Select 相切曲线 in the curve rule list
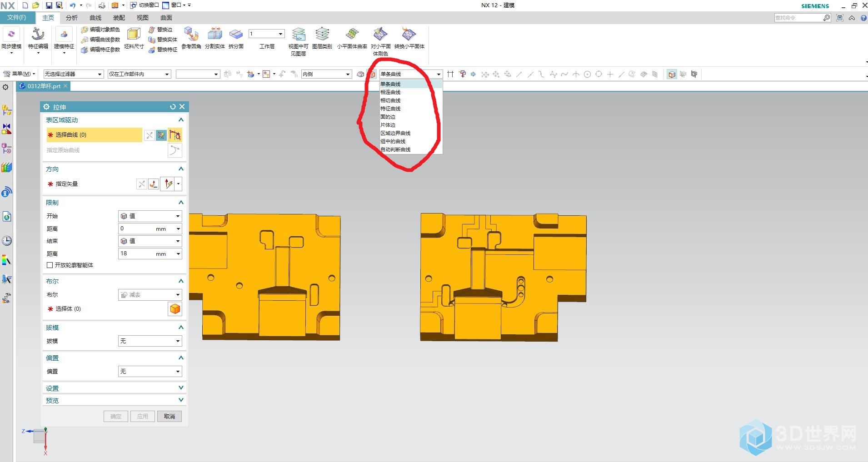Image resolution: width=868 pixels, height=462 pixels. click(411, 100)
